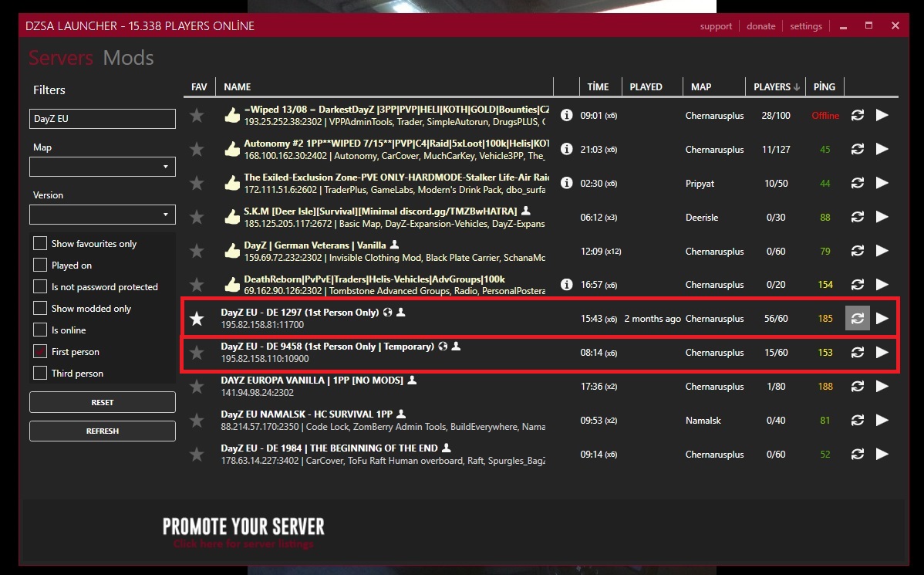This screenshot has width=924, height=575.
Task: Refresh DayZ EU - DE 9458 row
Action: (858, 352)
